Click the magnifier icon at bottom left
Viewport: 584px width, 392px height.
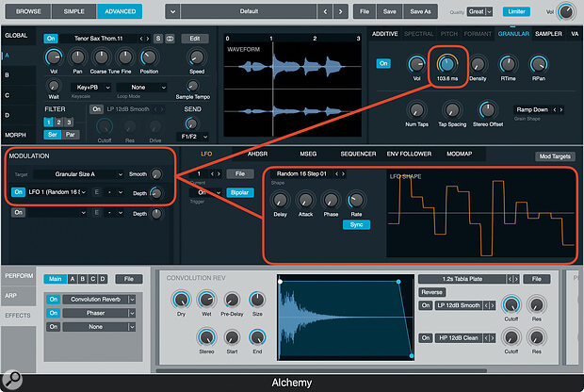click(x=12, y=380)
